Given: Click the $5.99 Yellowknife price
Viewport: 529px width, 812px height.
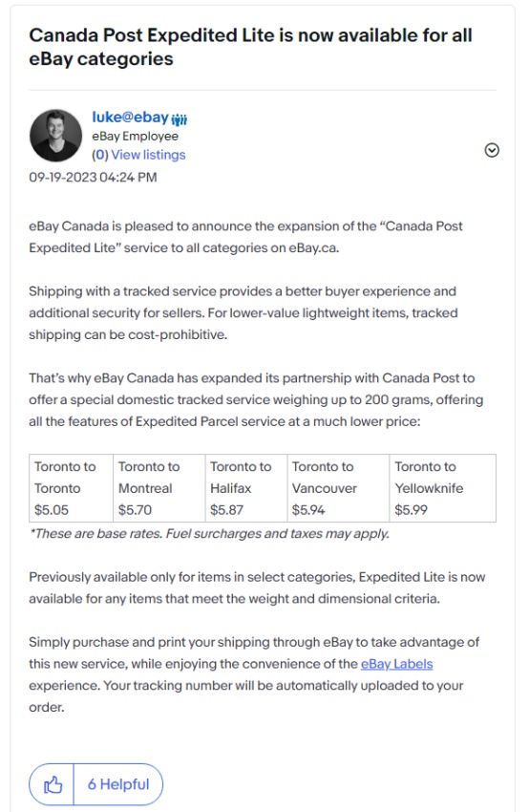Looking at the screenshot, I should (411, 510).
